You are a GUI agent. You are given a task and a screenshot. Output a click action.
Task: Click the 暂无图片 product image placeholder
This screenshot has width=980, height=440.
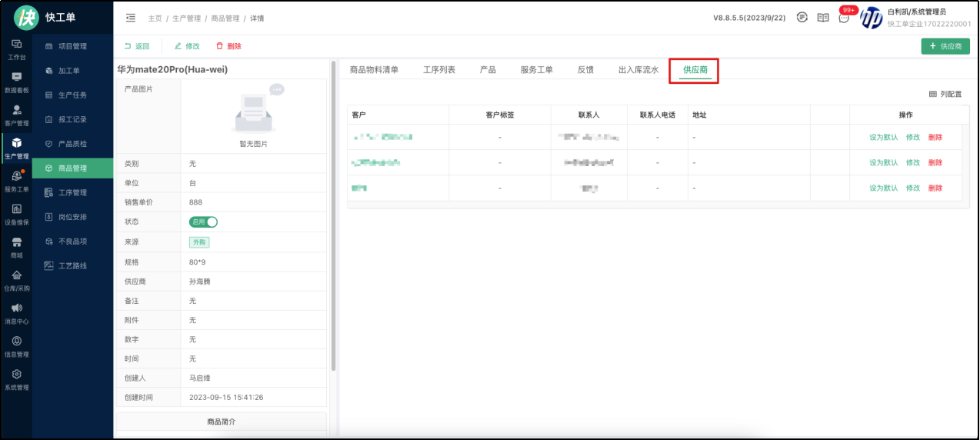click(254, 117)
